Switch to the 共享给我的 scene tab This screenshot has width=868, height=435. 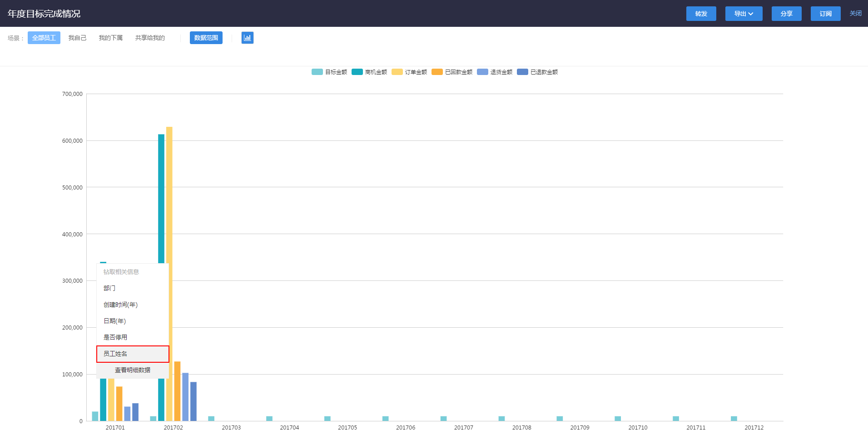(150, 38)
